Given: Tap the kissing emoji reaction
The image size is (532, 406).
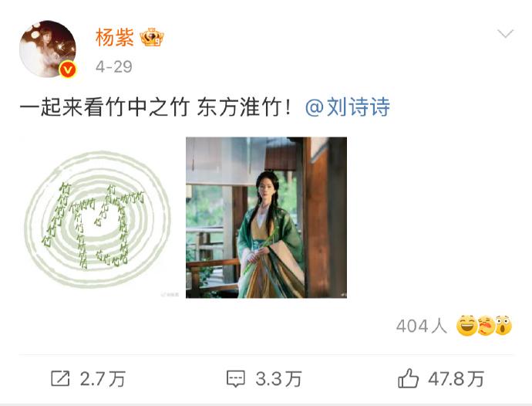Looking at the screenshot, I should [x=486, y=325].
